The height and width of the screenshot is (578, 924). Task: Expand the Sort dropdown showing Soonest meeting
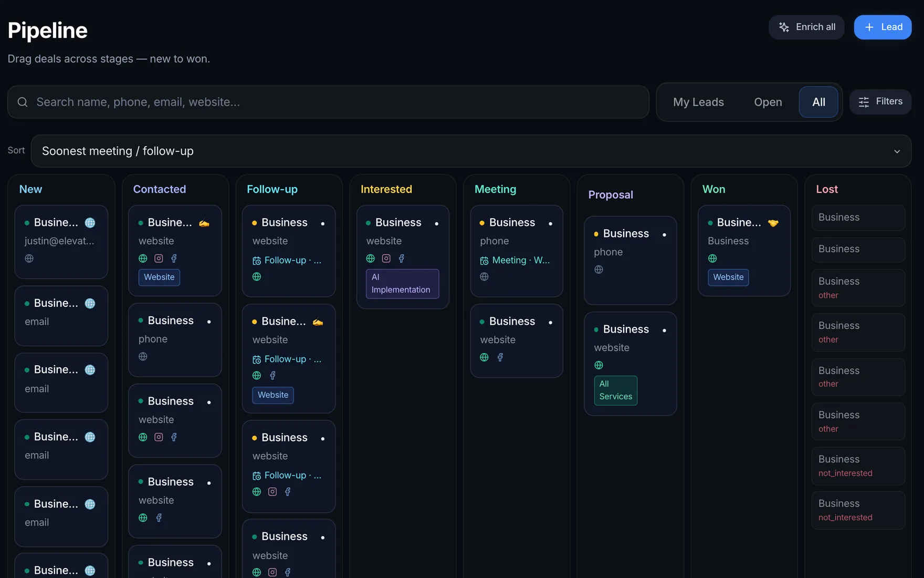click(471, 151)
